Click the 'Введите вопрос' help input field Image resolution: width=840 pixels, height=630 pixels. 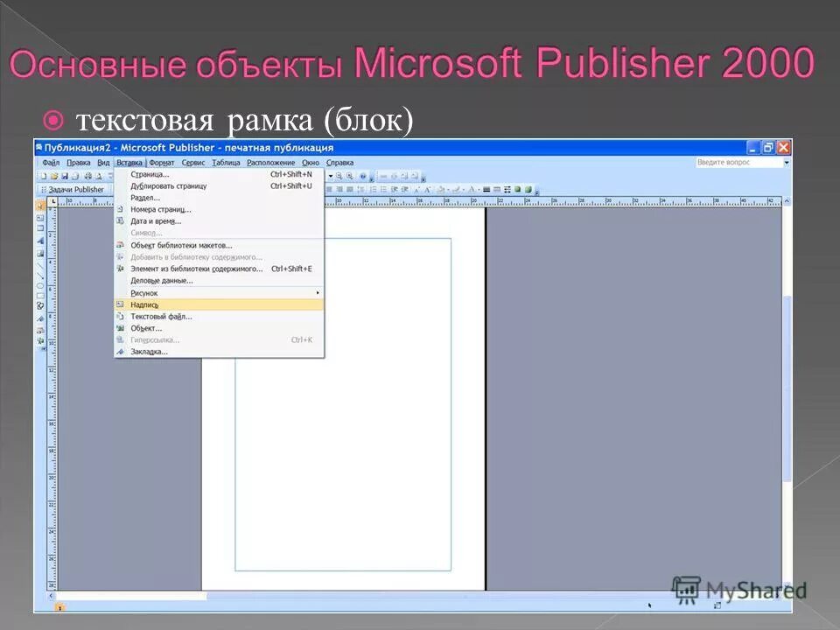(x=738, y=163)
